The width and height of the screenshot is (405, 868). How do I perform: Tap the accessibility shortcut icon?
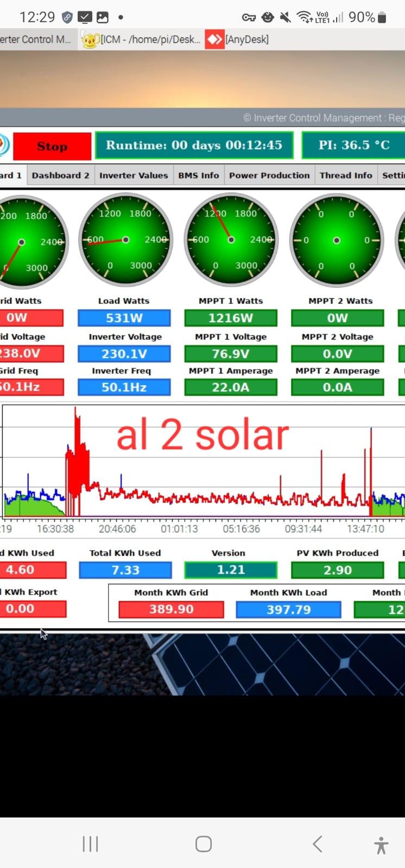(381, 845)
